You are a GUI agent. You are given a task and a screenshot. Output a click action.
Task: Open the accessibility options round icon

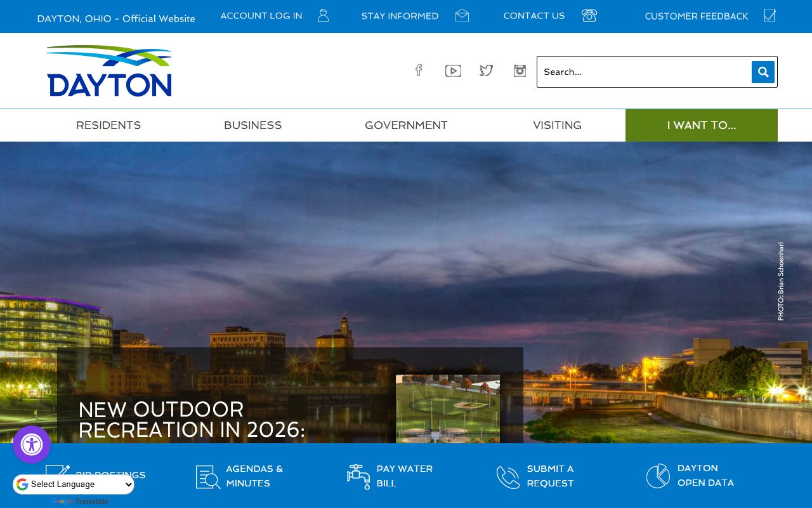click(x=32, y=444)
